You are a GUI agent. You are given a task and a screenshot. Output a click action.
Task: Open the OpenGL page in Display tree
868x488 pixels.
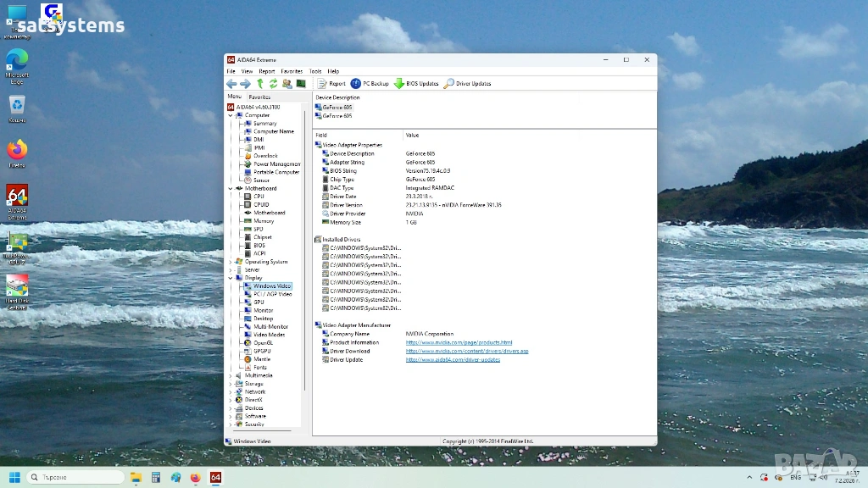tap(263, 343)
